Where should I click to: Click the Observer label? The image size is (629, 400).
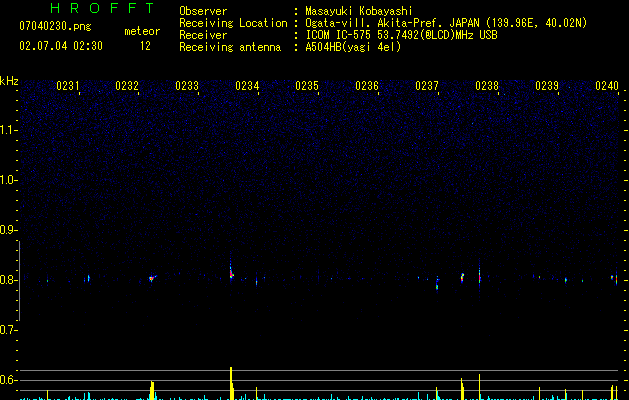[x=203, y=11]
